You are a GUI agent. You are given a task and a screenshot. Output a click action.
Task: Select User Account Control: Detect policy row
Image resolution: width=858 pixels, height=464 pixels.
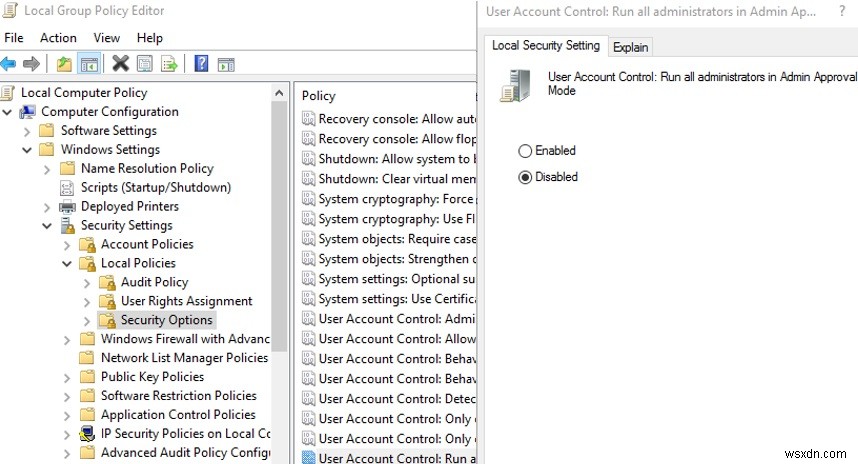tap(389, 399)
